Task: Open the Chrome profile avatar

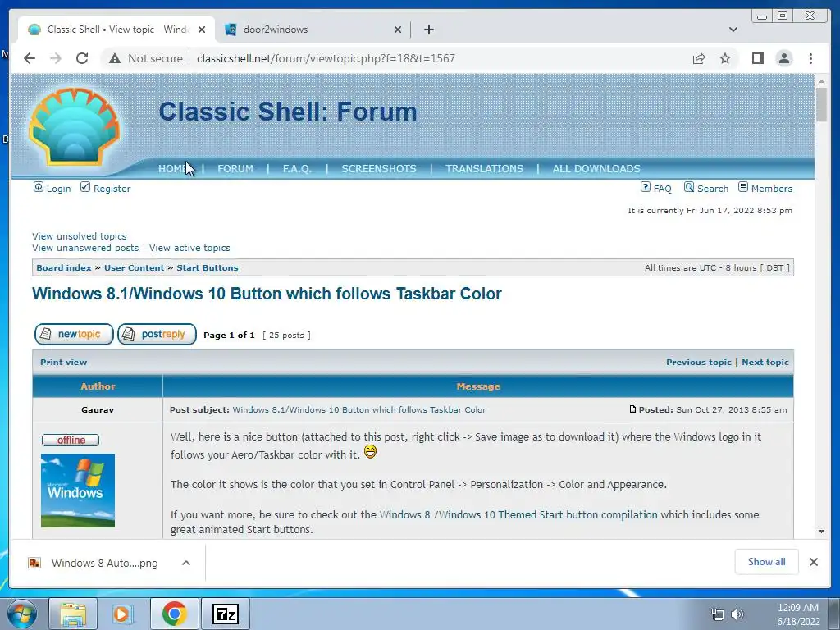Action: point(783,58)
